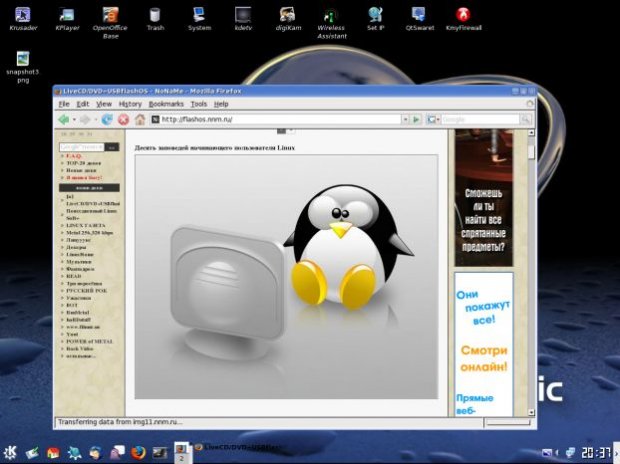Open the Edit menu
Image resolution: width=620 pixels, height=464 pixels.
(x=83, y=104)
